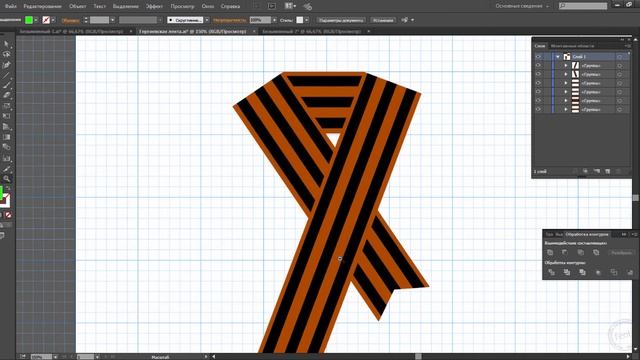Toggle visibility of the fourth <Группа> sublayer
This screenshot has width=640, height=360.
538,92
